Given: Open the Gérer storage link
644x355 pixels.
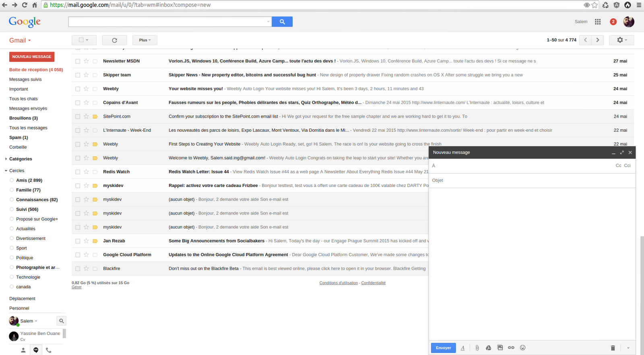Looking at the screenshot, I should [x=76, y=287].
